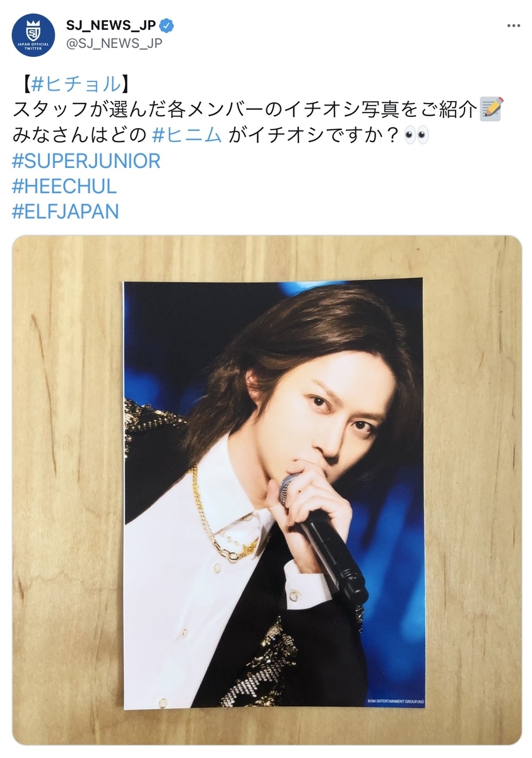Screen dimensions: 532x758
Task: Click the SJ_NEWS_JP display name
Action: tap(111, 26)
